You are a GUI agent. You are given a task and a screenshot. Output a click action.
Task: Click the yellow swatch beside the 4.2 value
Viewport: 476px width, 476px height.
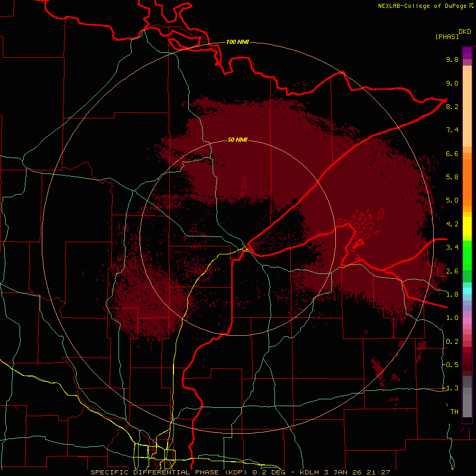(467, 226)
